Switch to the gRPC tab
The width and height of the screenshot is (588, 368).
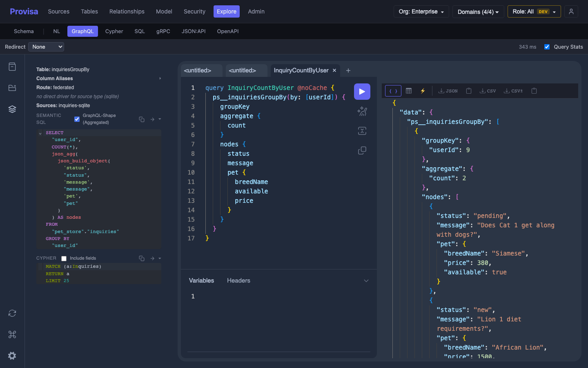point(163,31)
